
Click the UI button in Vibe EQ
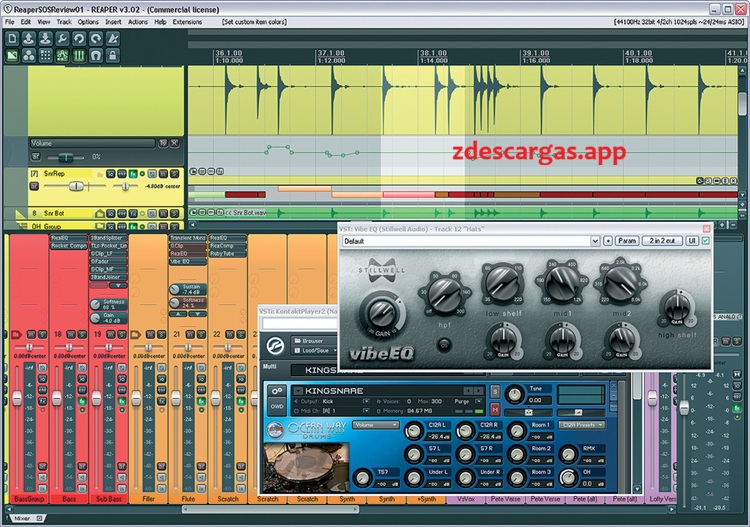click(x=692, y=241)
